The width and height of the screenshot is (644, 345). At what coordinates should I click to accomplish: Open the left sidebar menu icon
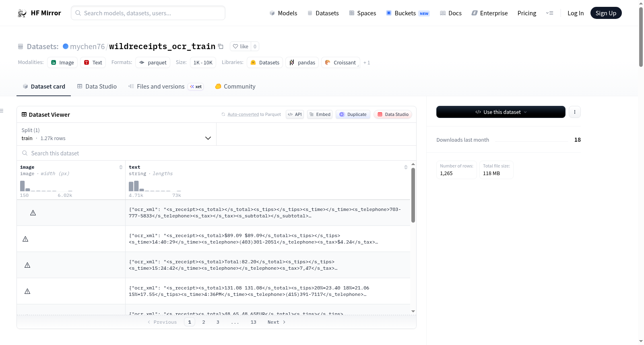pyautogui.click(x=2, y=111)
